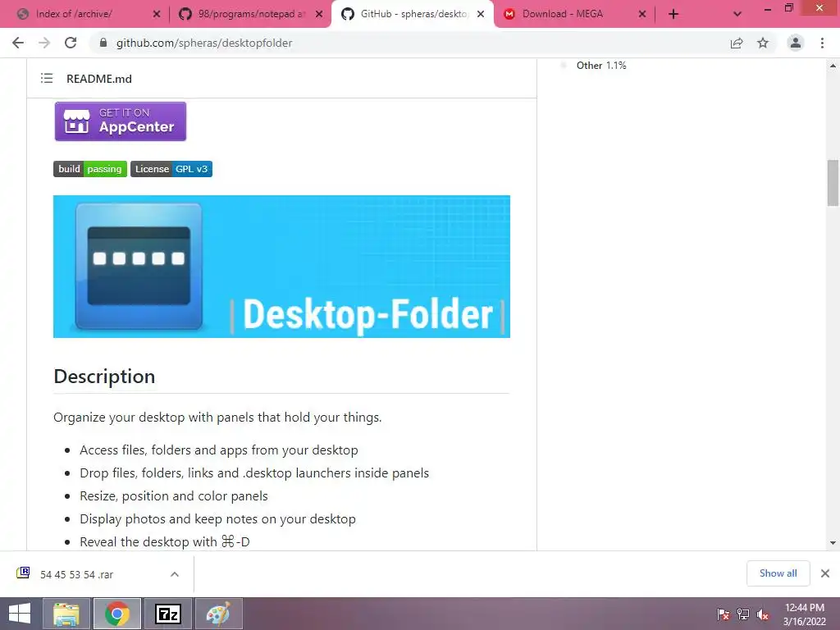Open File Explorer from the taskbar
Screen dimensions: 840x630
click(66, 614)
